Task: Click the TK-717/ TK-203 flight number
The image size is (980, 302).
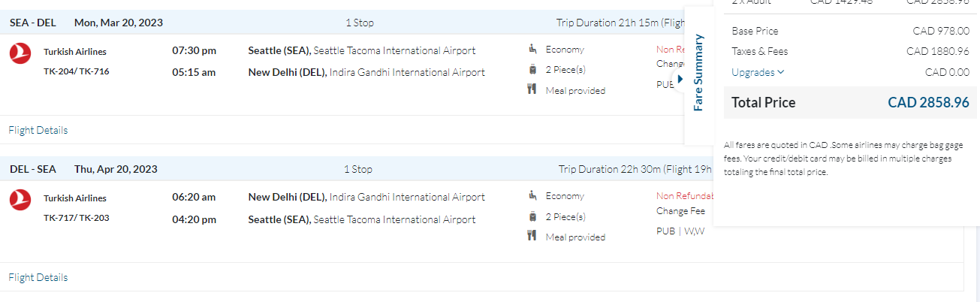Action: click(76, 218)
